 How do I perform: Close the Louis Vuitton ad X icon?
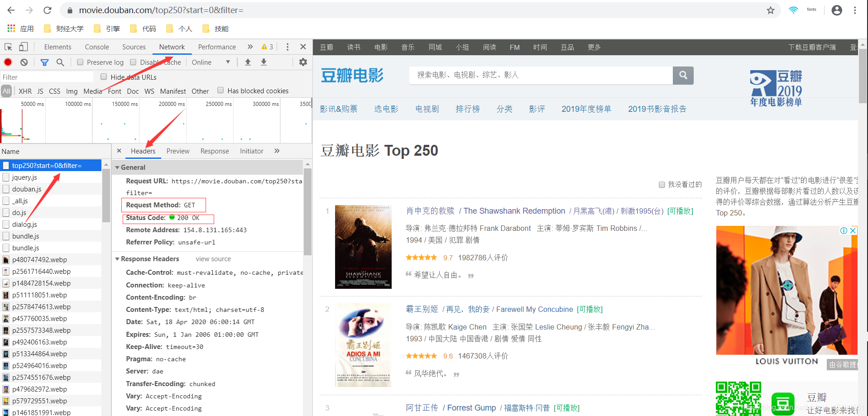click(853, 230)
